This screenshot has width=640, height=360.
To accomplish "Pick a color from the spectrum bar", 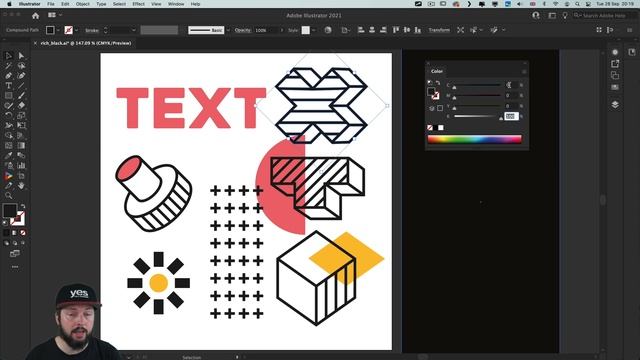I will (474, 139).
